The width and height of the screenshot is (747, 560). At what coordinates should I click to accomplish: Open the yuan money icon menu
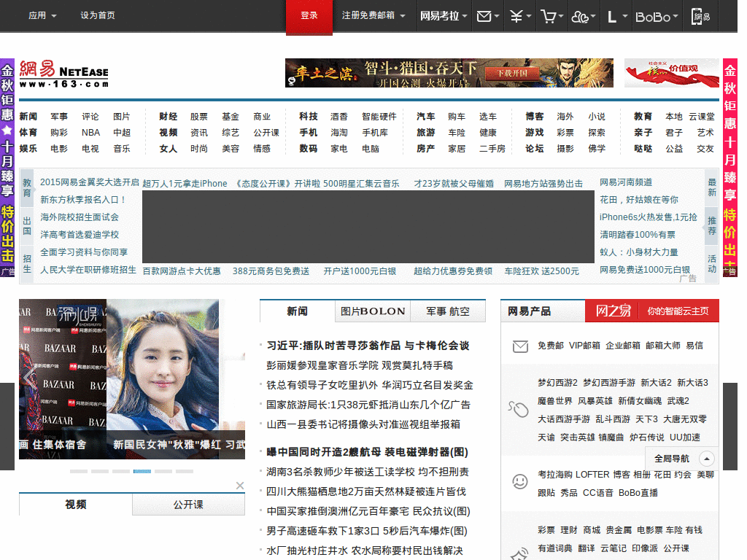520,16
